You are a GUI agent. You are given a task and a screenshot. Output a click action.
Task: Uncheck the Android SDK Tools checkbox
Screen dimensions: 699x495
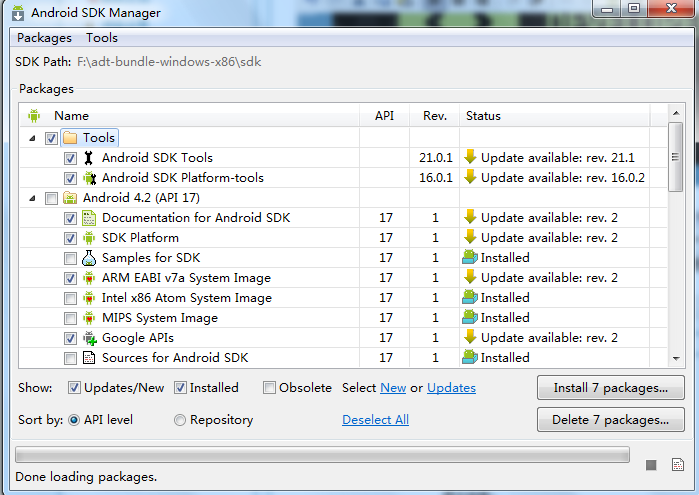click(x=70, y=158)
